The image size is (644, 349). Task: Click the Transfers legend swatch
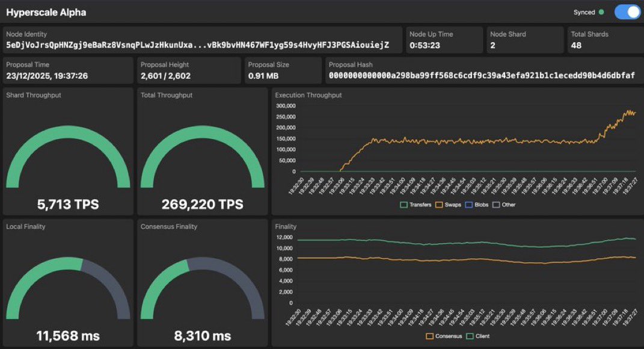pyautogui.click(x=403, y=205)
